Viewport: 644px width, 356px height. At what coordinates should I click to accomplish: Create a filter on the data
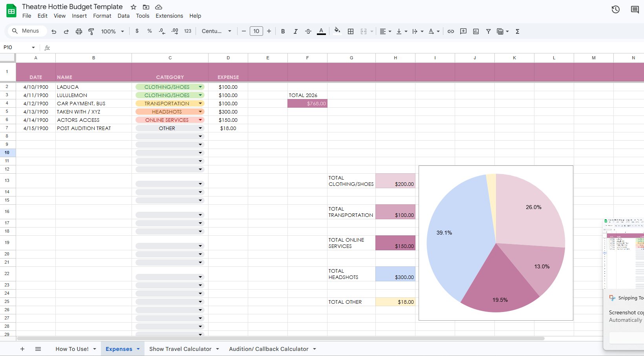coord(488,31)
